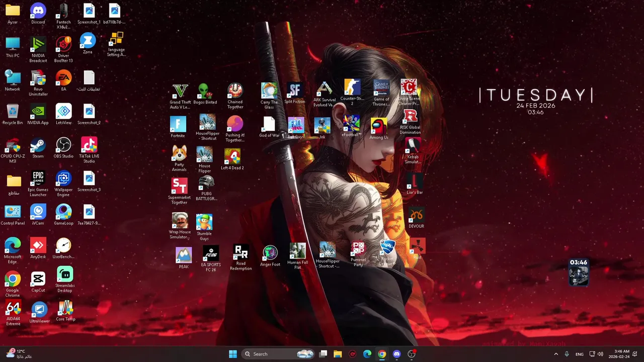Viewport: 644px width, 362px height.
Task: Open the Discord taskbar icon
Action: (x=396, y=354)
